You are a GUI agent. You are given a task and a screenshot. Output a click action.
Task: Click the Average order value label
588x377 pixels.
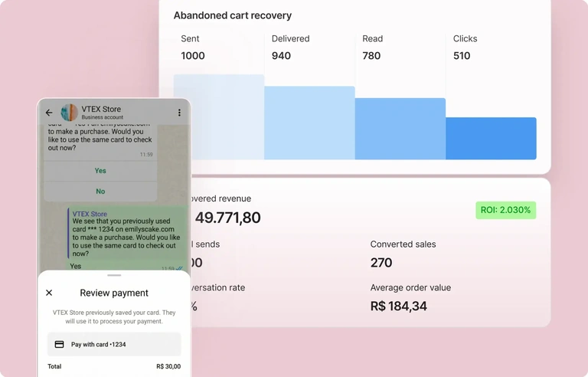point(410,287)
